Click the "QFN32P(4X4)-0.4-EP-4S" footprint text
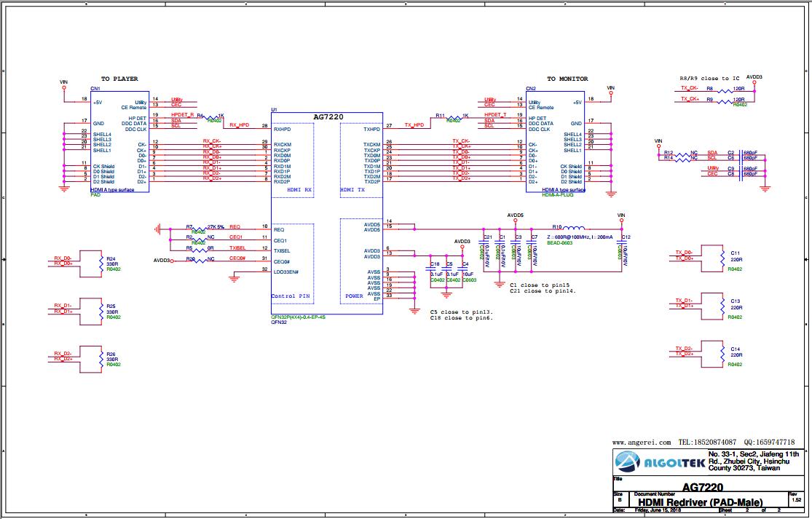Screen dimensions: 812x519 pos(299,317)
